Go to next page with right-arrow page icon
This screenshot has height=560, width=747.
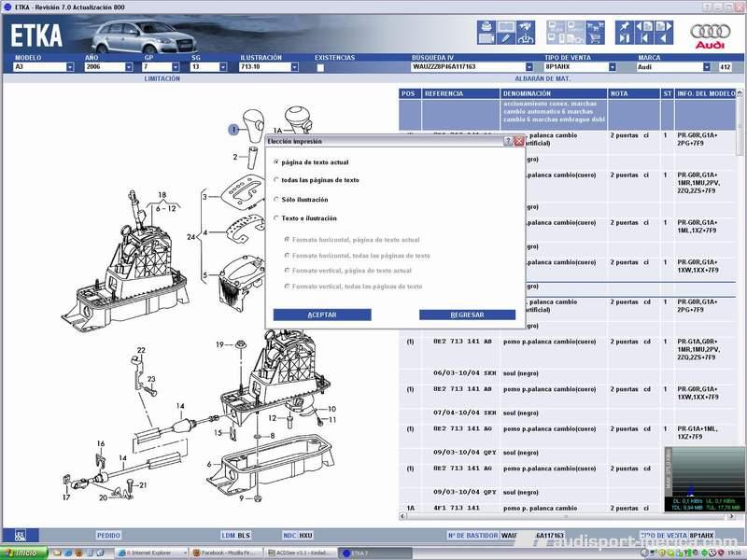click(664, 26)
